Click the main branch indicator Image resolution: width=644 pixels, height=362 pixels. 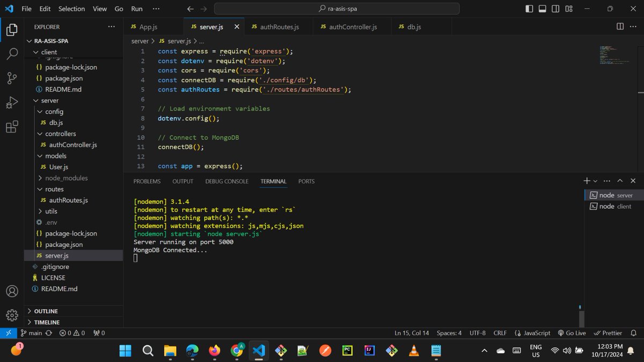click(x=31, y=333)
